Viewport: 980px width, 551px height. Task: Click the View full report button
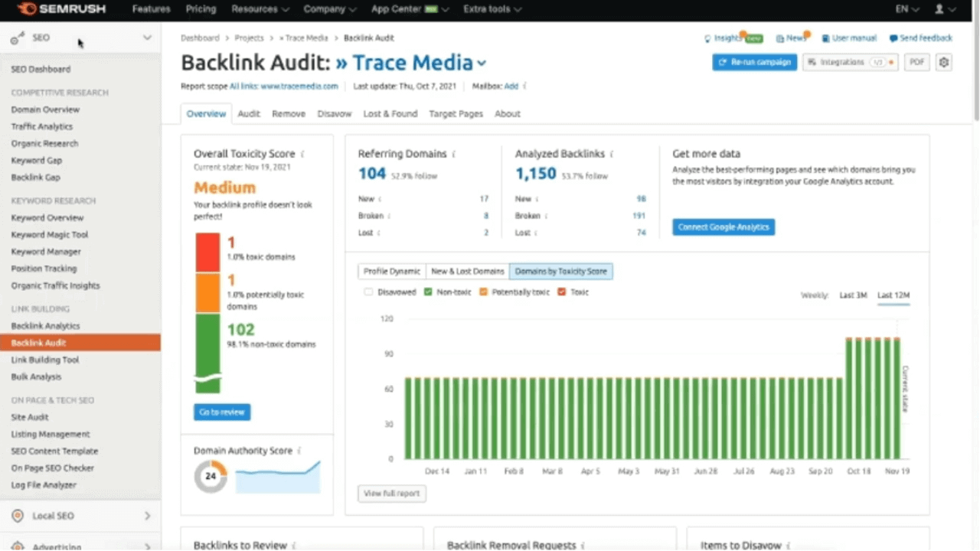click(392, 494)
